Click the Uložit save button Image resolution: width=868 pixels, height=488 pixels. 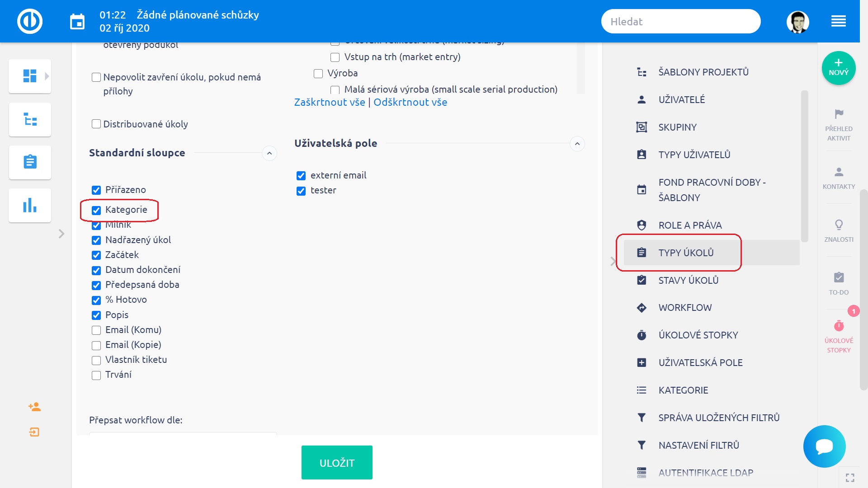(x=337, y=462)
